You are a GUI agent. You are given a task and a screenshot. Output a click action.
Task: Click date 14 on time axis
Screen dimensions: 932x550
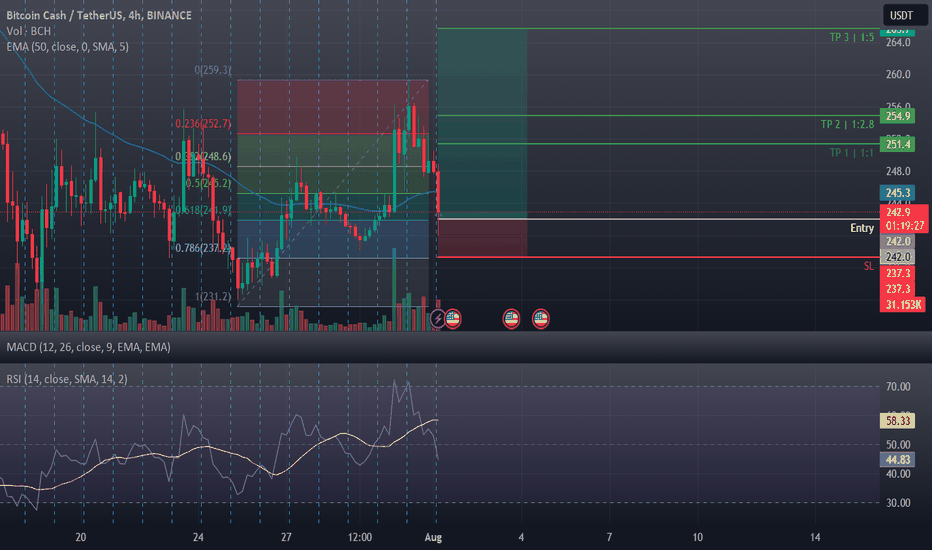(815, 538)
